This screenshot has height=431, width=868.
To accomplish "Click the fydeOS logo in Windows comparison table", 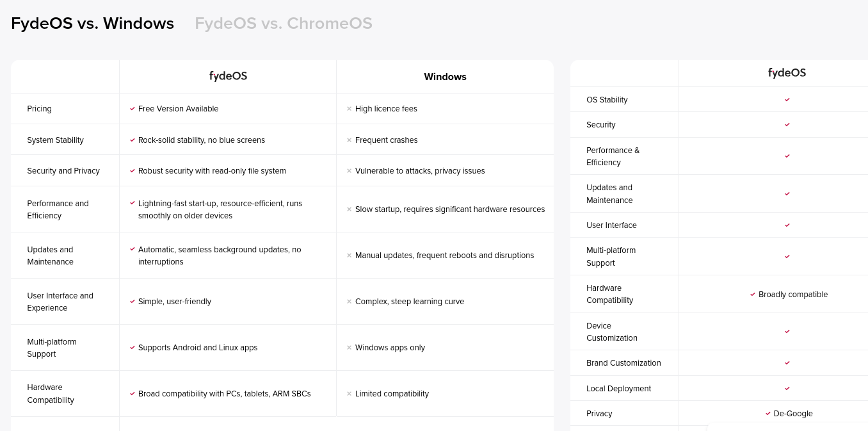I will [228, 76].
